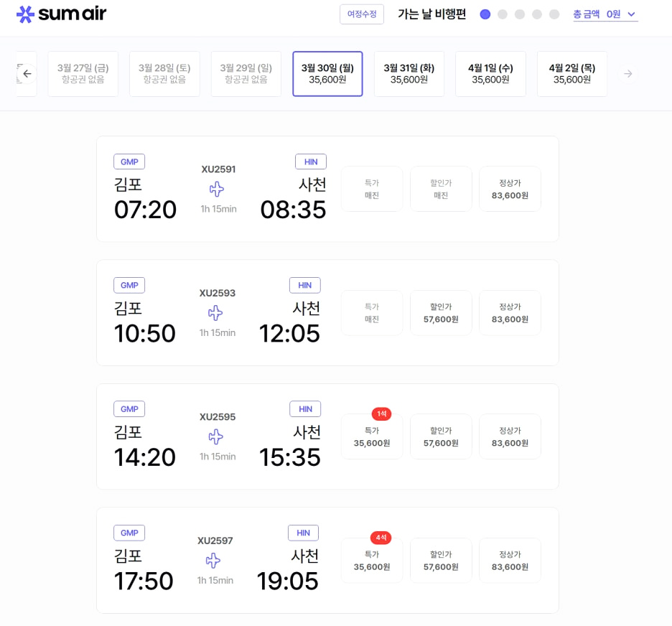Click HIN airport tag for 19:05 arrival

304,533
